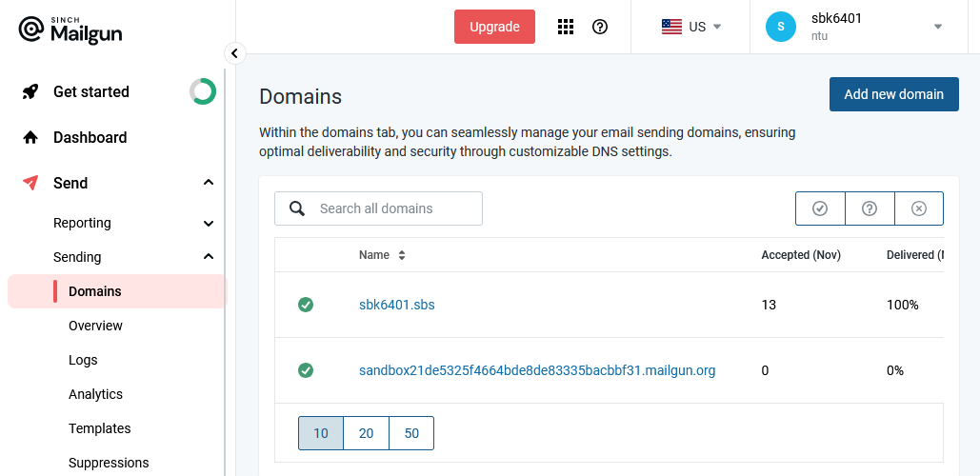980x476 pixels.
Task: Click the Accepted (Nov) column header
Action: tap(801, 255)
